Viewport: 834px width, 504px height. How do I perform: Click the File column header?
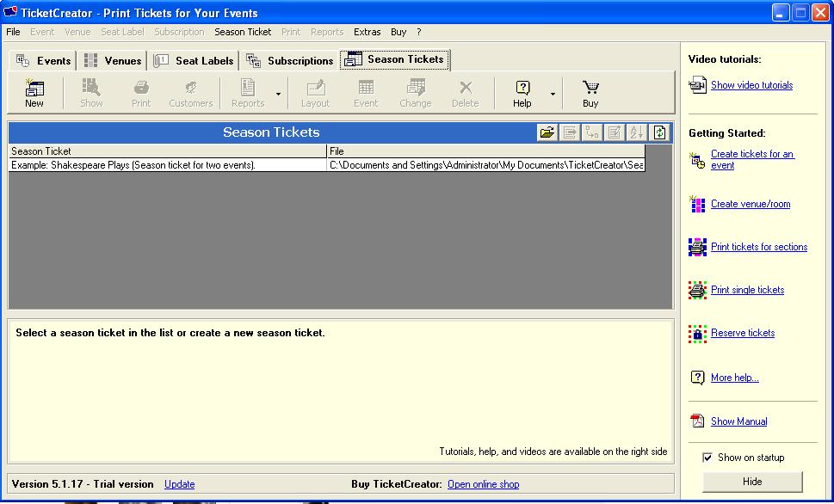[x=485, y=151]
